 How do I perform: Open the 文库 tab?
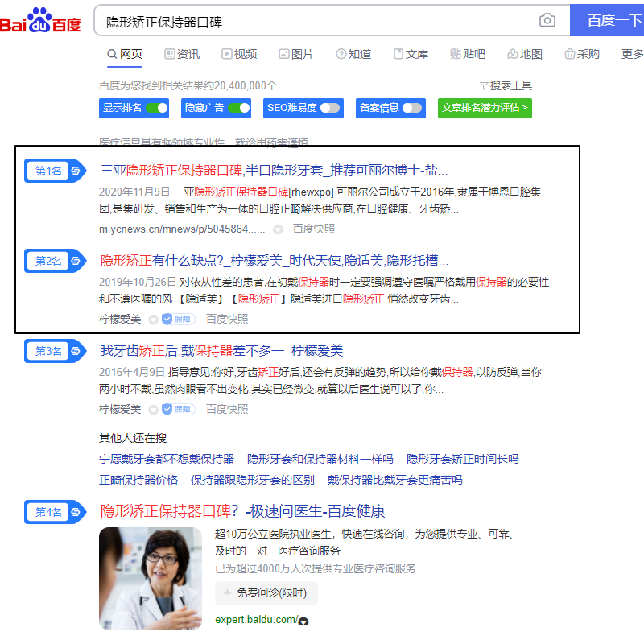click(411, 54)
